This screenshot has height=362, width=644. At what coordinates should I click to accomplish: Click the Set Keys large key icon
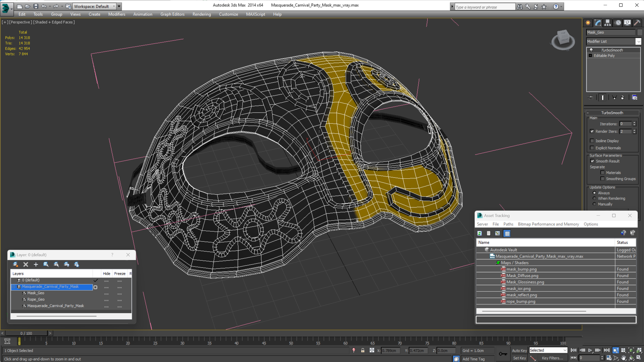503,354
